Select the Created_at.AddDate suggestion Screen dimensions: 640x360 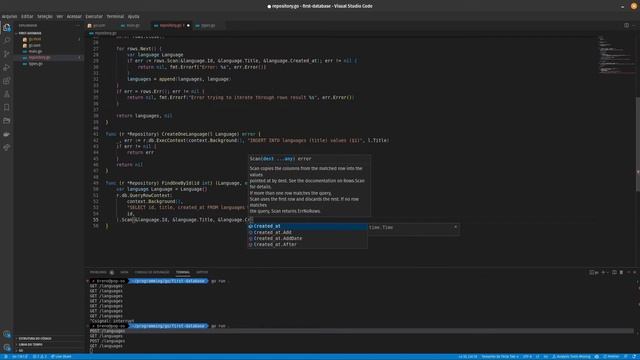(308, 238)
